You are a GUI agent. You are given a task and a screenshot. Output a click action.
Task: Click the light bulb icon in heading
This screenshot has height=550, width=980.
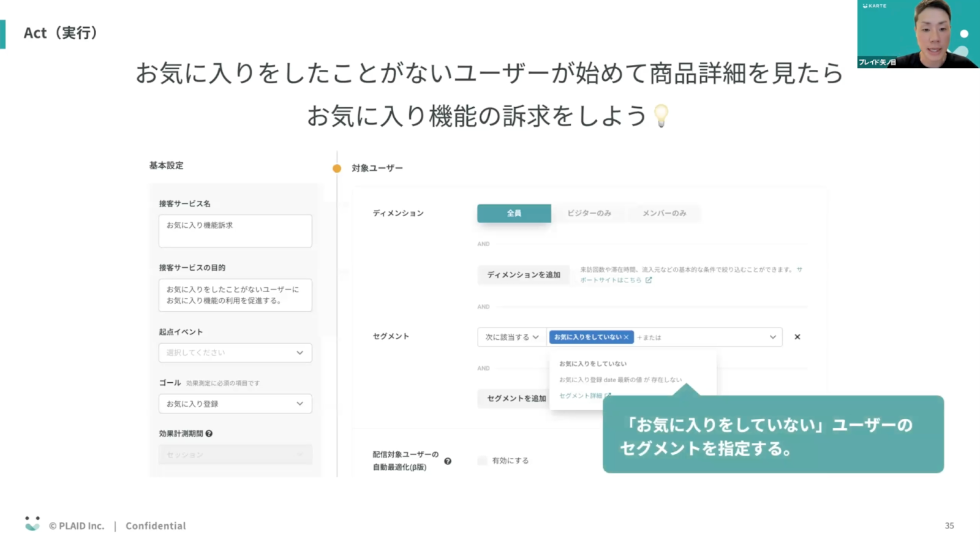coord(661,115)
